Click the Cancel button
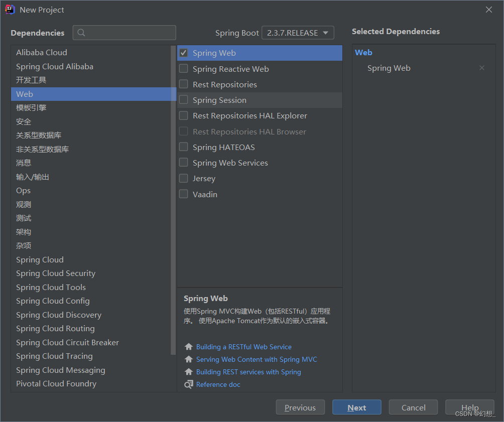 coord(413,407)
